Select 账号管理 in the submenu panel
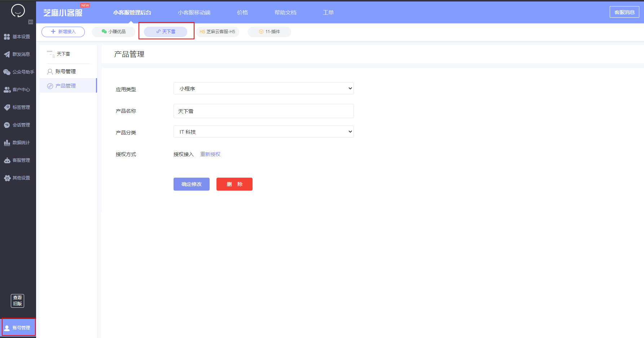This screenshot has width=644, height=338. 68,72
